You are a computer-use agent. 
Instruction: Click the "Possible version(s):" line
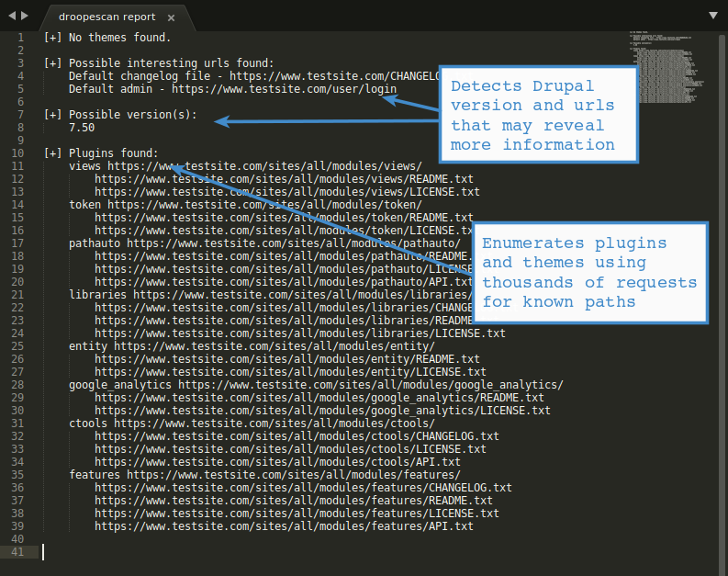click(120, 115)
